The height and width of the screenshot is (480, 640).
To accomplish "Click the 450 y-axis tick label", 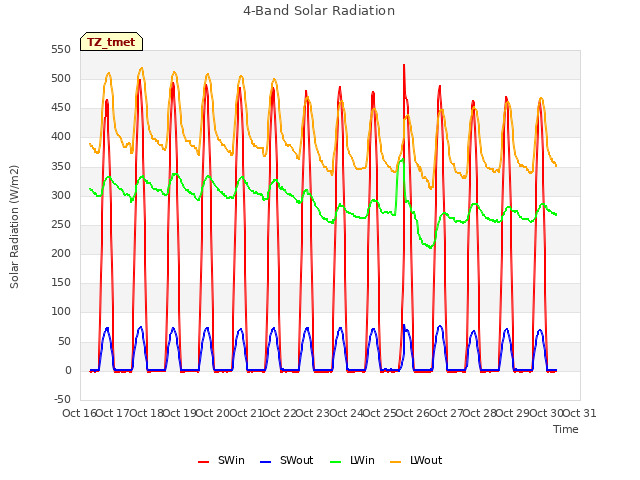I will point(61,108).
